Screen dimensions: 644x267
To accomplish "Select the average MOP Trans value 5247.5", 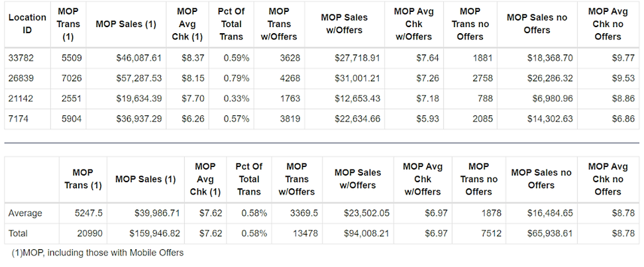I will 88,213.
